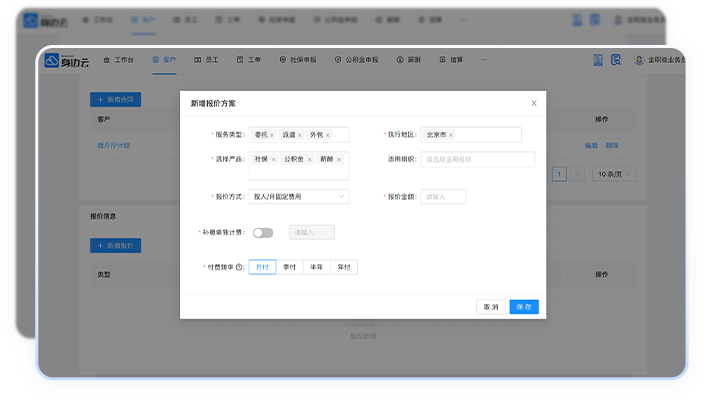Remove the 薪酬 product tag
Screen dimensions: 705x399
pos(339,159)
